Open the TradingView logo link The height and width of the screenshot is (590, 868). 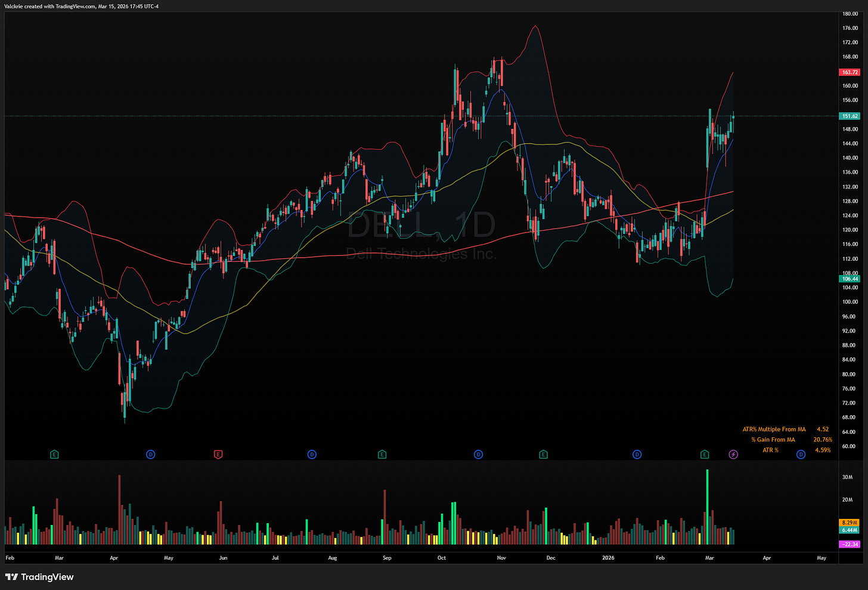pos(39,577)
